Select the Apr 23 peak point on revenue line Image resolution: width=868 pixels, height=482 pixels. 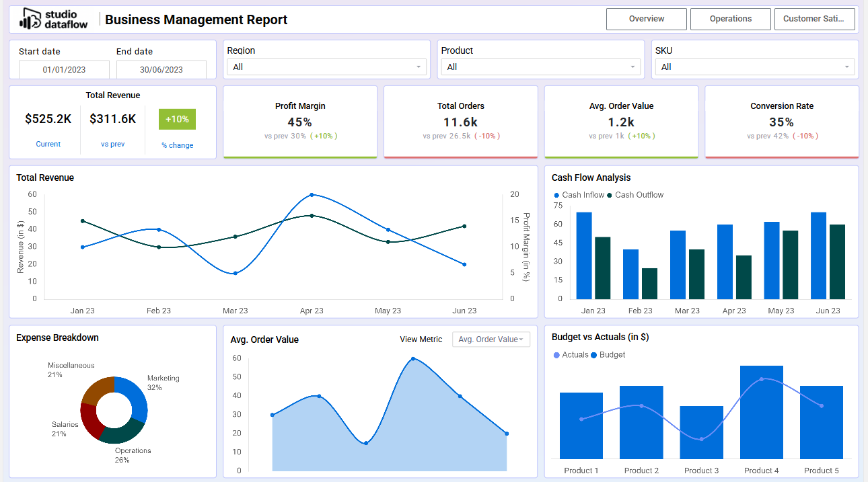coord(312,195)
